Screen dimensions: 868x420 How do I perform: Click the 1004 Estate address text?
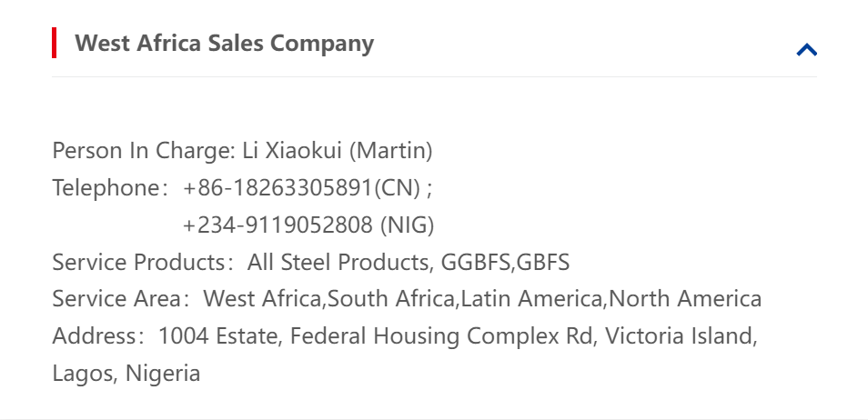tap(223, 336)
